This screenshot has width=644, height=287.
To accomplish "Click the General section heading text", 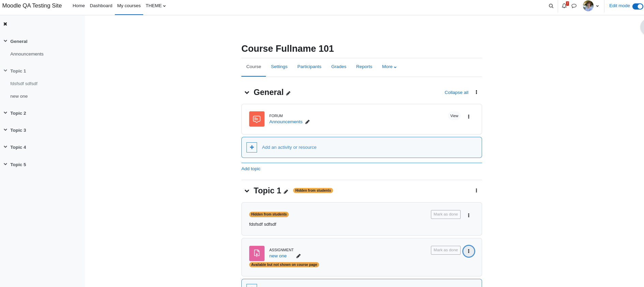I will click(x=269, y=92).
